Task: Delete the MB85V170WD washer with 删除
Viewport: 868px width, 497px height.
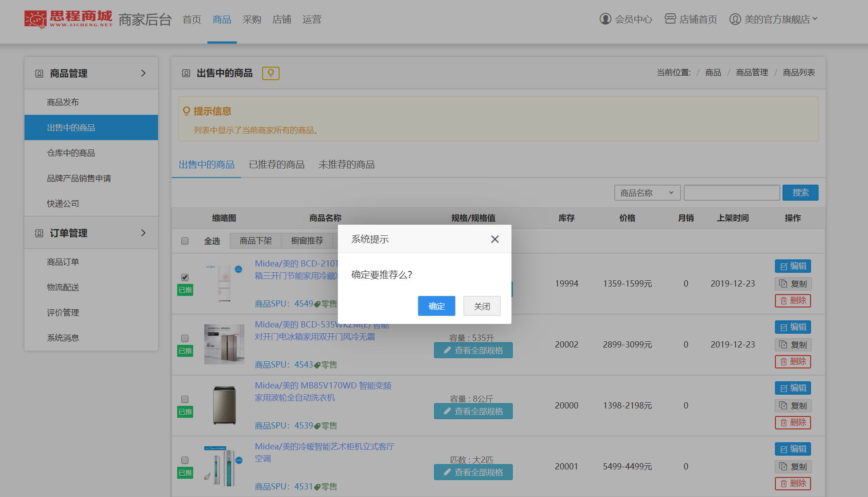Action: tap(793, 423)
